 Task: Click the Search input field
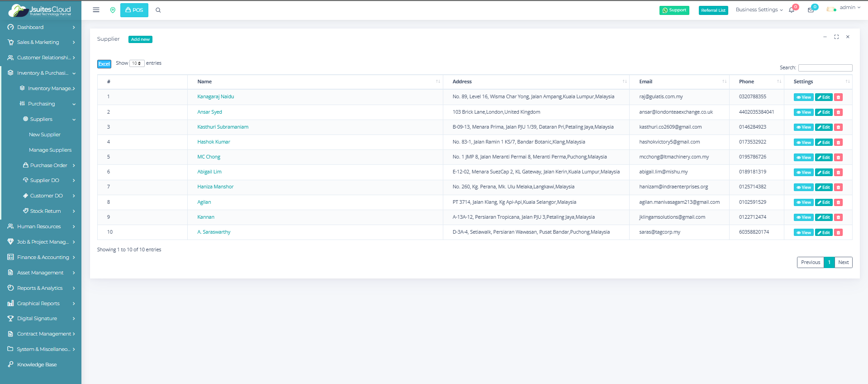coord(825,68)
